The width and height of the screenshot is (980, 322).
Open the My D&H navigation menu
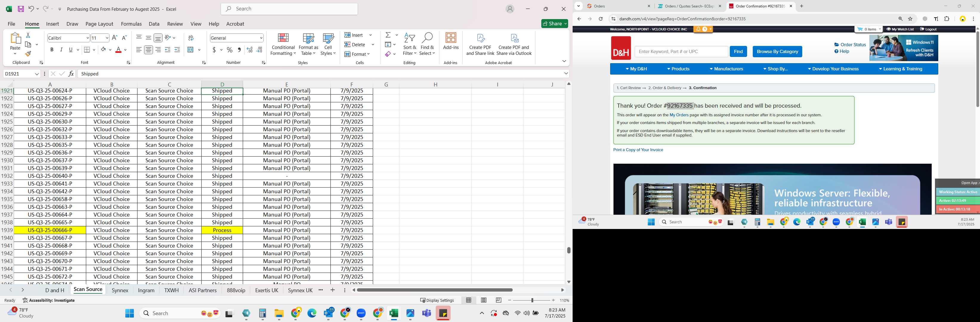click(636, 69)
